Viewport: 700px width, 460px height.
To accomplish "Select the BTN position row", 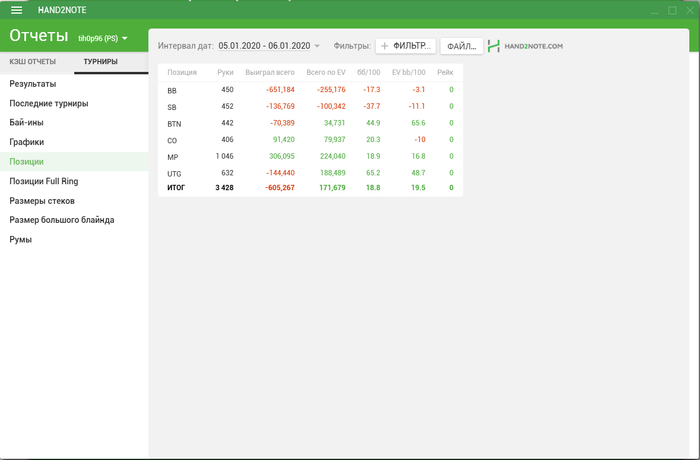I will tap(310, 123).
